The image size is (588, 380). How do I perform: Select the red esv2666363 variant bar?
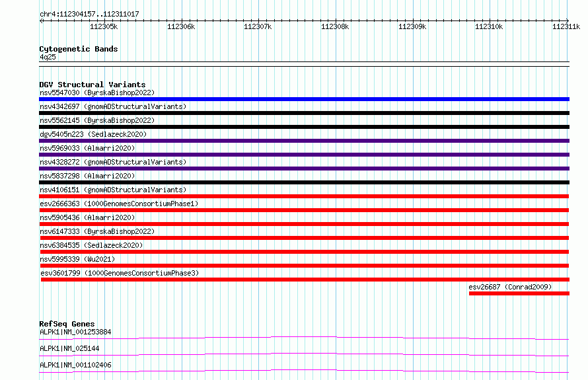tap(304, 210)
